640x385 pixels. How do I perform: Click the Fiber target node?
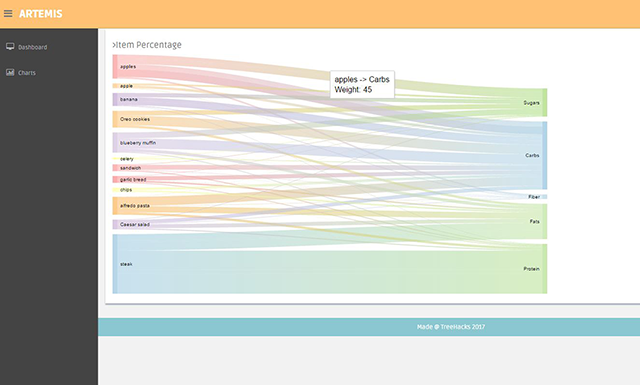click(x=544, y=197)
